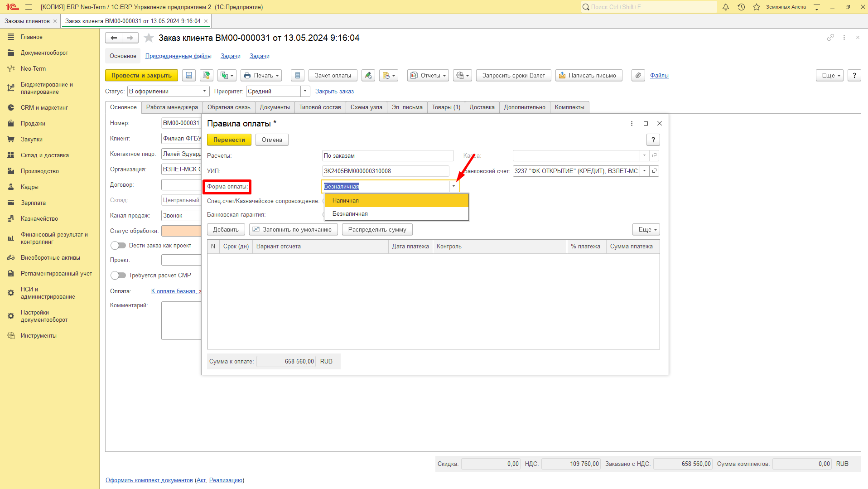Click the post document icon in toolbar
The image size is (868, 489).
pyautogui.click(x=207, y=76)
